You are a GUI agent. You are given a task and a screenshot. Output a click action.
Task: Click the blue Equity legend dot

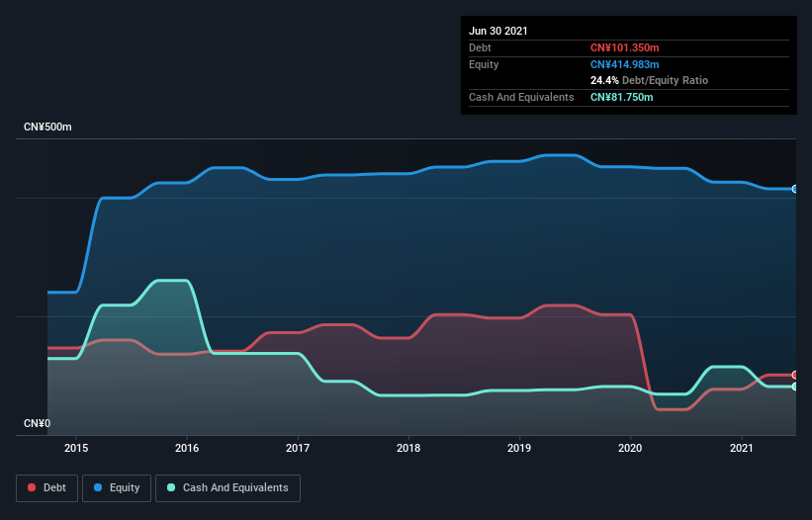click(98, 487)
